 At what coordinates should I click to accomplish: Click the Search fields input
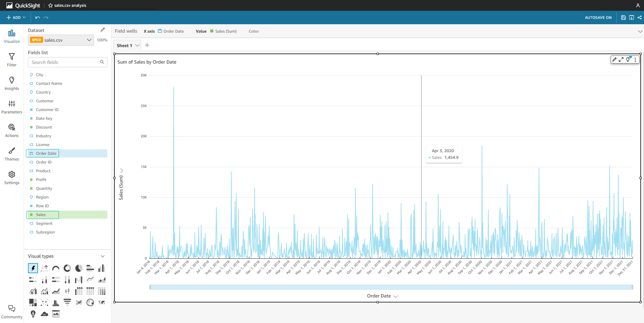[67, 62]
